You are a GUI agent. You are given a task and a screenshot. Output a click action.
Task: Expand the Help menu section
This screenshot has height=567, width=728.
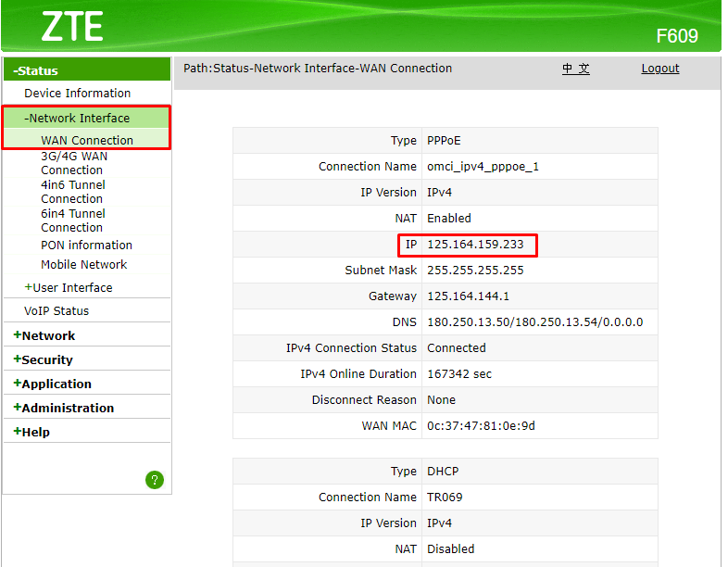(31, 432)
